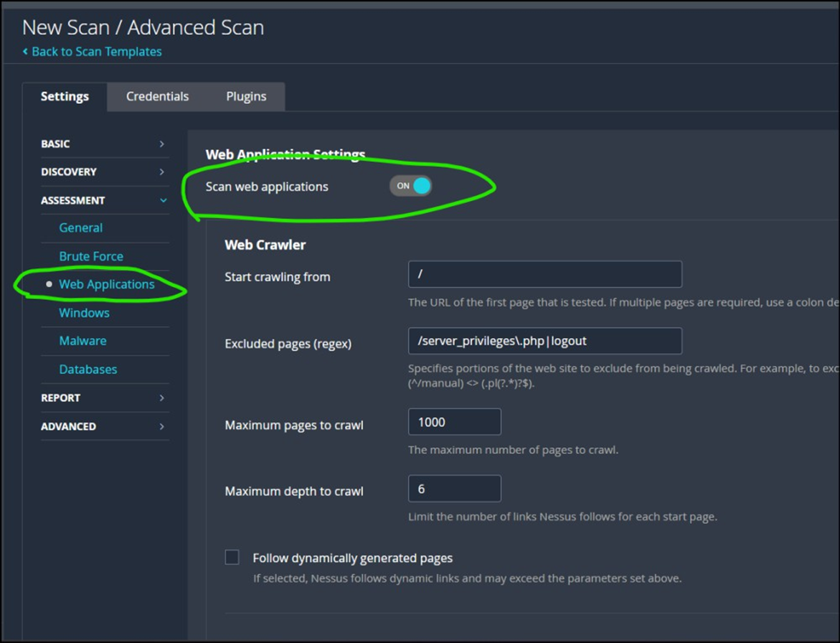The image size is (840, 643).
Task: Click the Start crawling from field
Action: [x=545, y=274]
